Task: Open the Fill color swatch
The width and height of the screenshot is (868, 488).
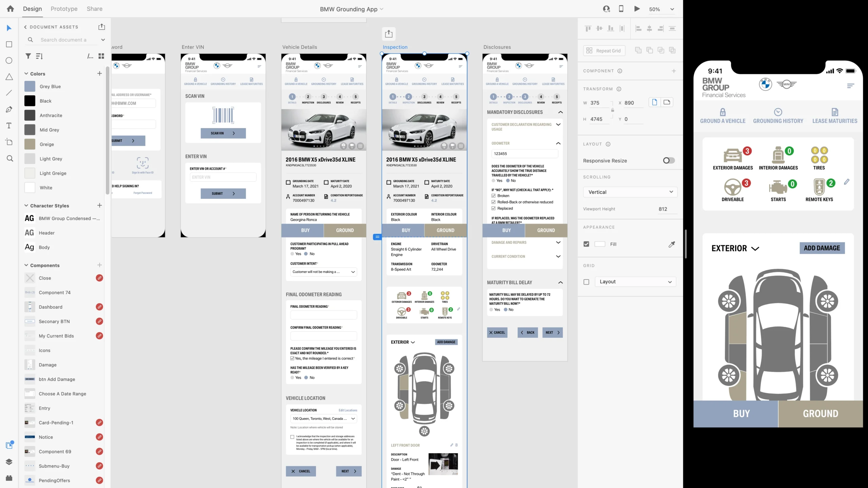Action: 600,244
